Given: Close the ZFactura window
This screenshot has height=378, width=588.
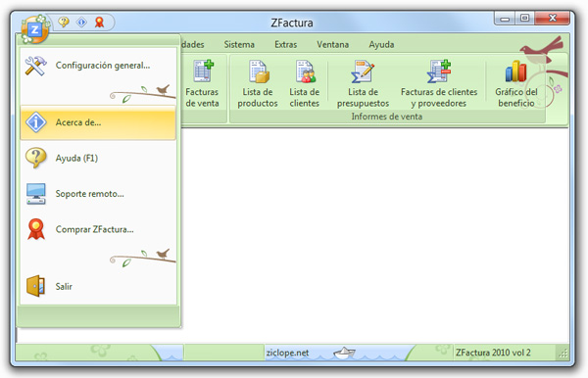Looking at the screenshot, I should click(x=553, y=18).
